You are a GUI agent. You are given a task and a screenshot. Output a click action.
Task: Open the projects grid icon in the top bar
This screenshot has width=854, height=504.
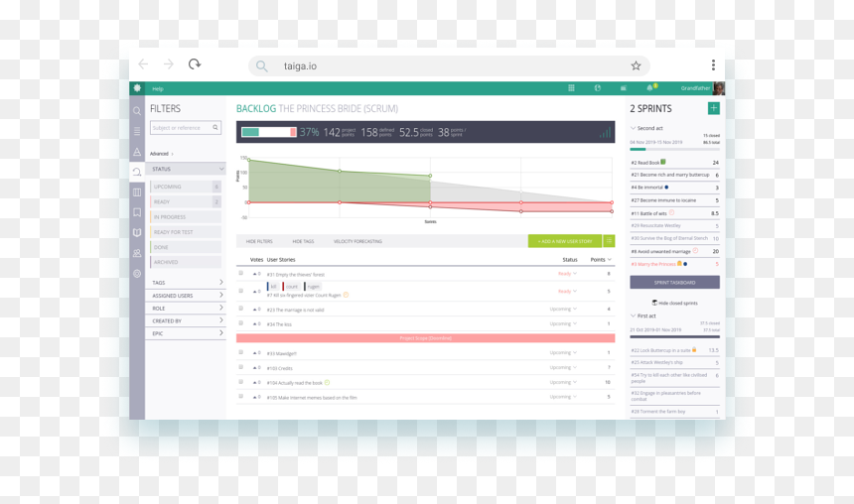[571, 88]
